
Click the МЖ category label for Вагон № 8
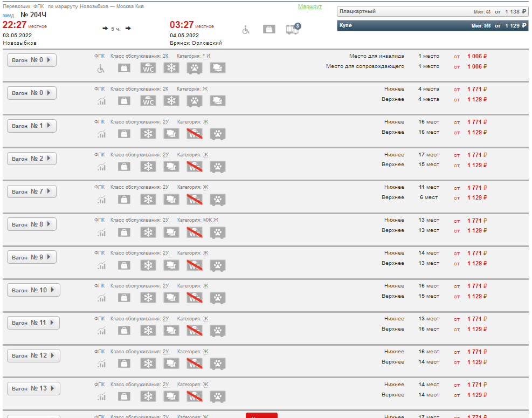tap(208, 220)
